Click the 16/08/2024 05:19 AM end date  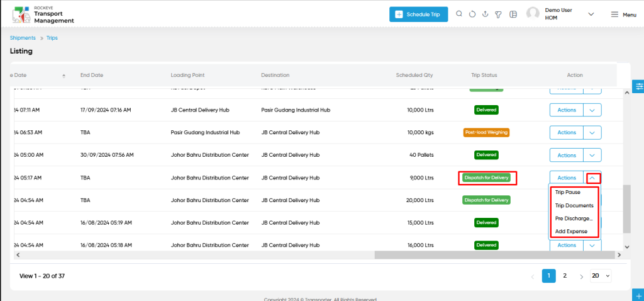106,222
